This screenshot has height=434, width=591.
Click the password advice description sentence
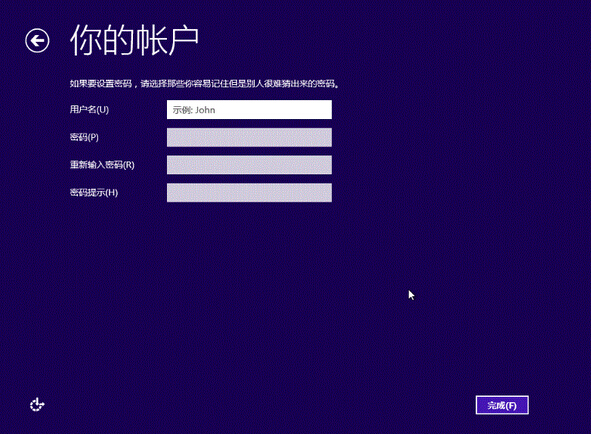204,84
